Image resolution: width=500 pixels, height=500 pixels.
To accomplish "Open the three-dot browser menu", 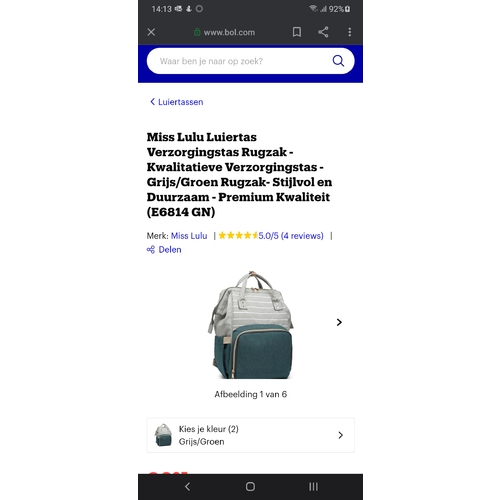I will 349,32.
